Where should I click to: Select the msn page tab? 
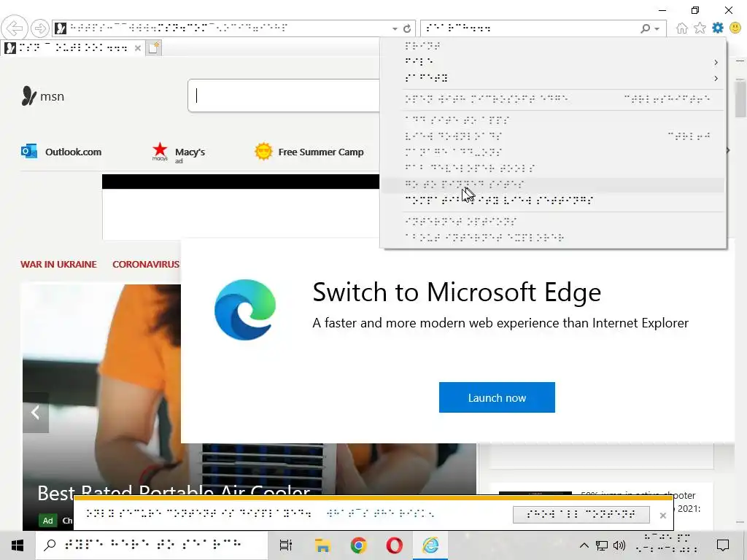coord(72,48)
